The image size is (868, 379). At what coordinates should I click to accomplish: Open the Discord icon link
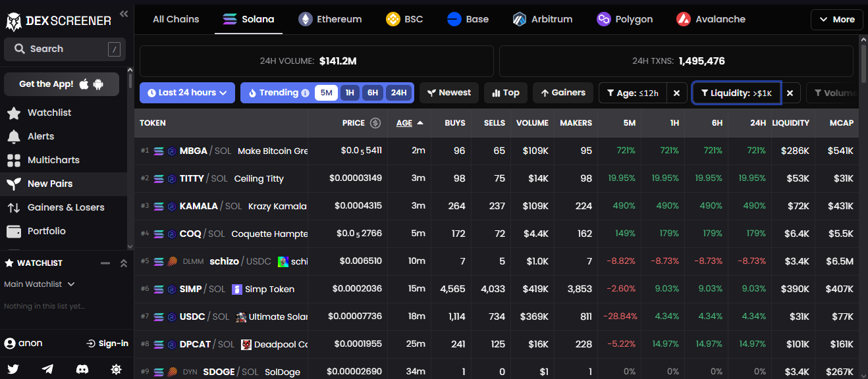pyautogui.click(x=82, y=369)
